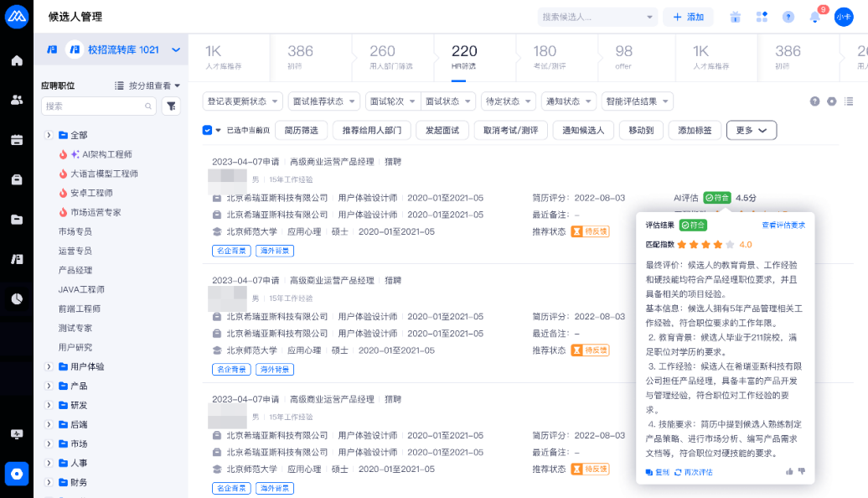Open the help question mark in the header

[788, 17]
